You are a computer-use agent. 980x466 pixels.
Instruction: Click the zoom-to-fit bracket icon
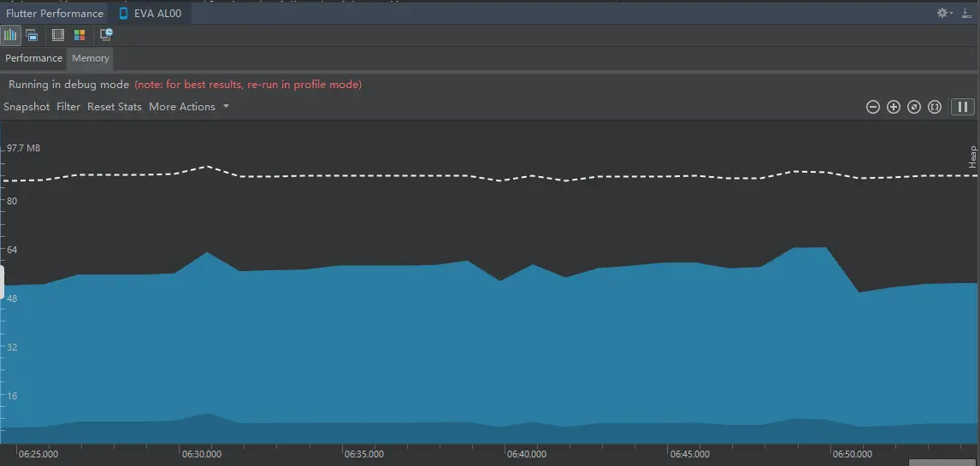tap(935, 107)
